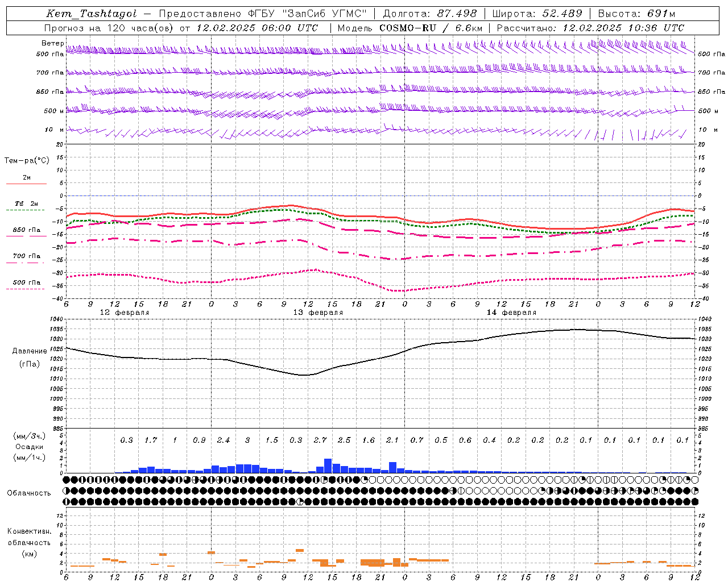The image size is (728, 582).
Task: Click the latitude value 'Широта: 52.489'
Action: (537, 14)
